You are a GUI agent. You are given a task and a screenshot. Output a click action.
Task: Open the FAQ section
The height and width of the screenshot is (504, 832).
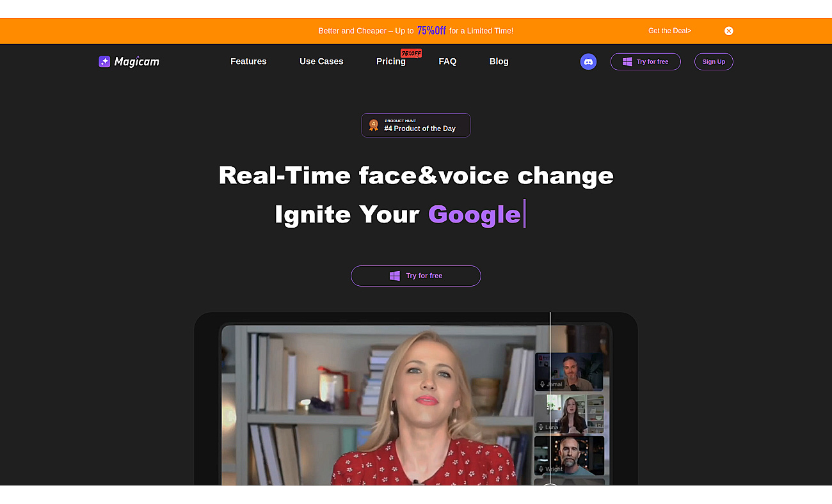click(x=447, y=61)
